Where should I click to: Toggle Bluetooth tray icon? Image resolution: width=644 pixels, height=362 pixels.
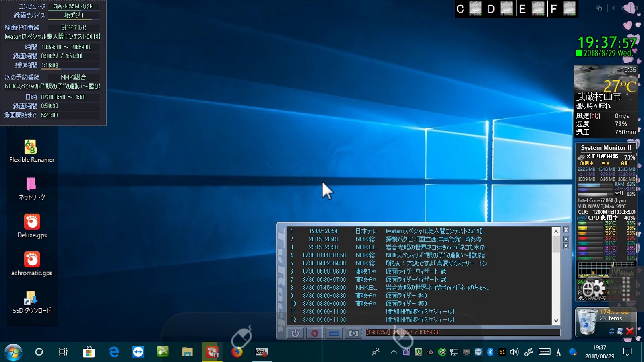point(490,352)
